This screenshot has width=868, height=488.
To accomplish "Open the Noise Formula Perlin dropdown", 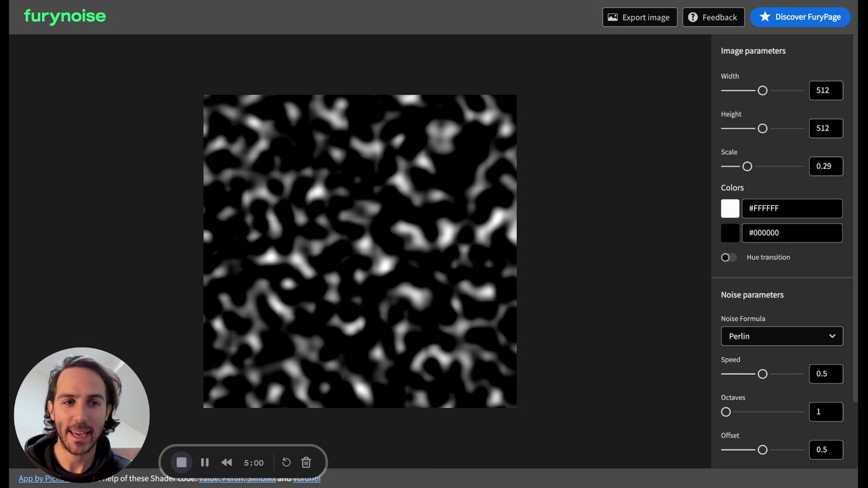I will (x=782, y=336).
